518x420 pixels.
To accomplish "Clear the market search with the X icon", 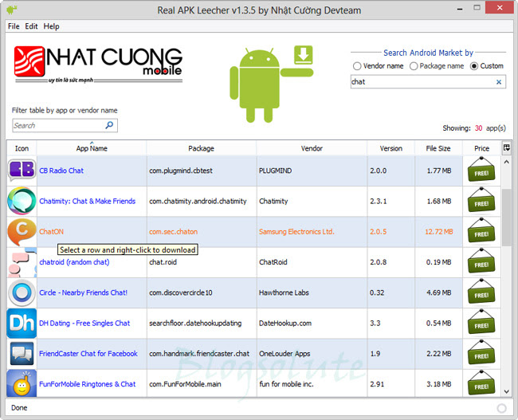I will coord(499,82).
